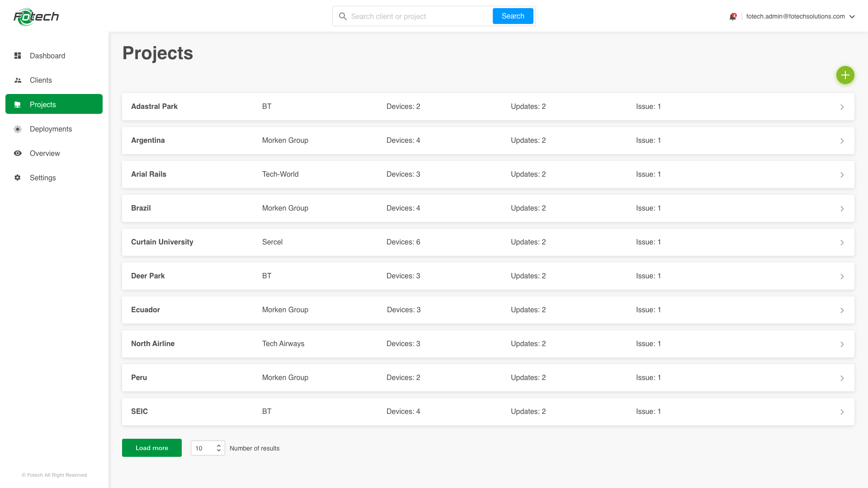This screenshot has width=868, height=488.
Task: Click the Fotech logo
Action: click(36, 17)
